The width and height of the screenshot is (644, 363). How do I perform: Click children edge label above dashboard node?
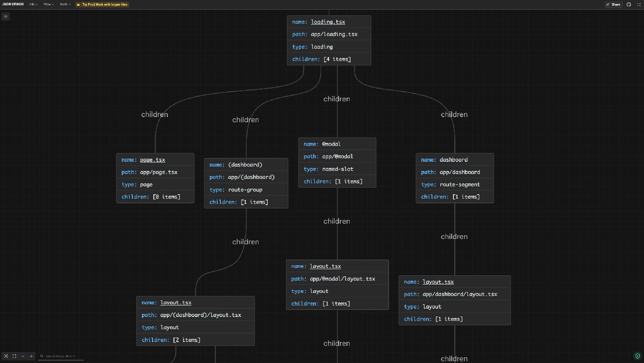coord(454,114)
